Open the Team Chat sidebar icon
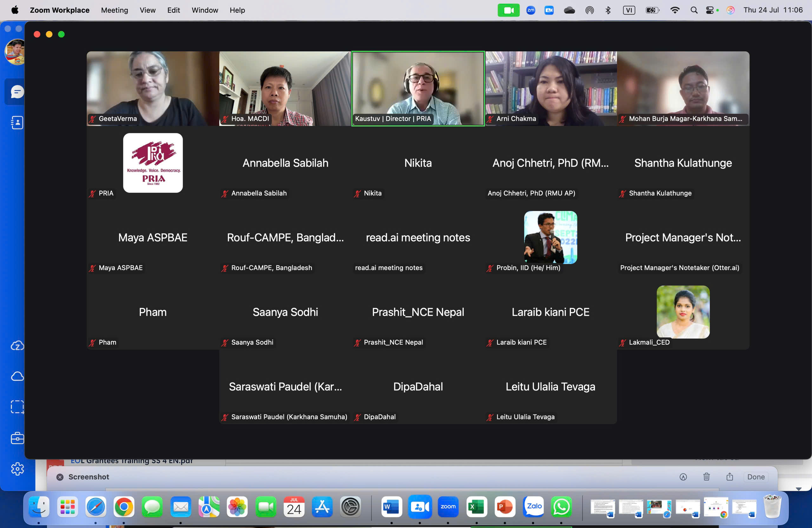812x528 pixels. point(16,92)
